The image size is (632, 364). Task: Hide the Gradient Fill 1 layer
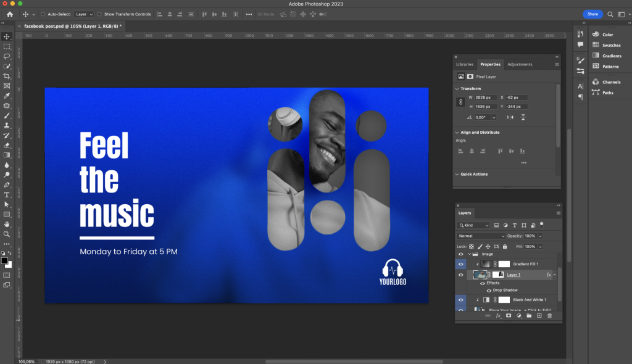pos(460,264)
